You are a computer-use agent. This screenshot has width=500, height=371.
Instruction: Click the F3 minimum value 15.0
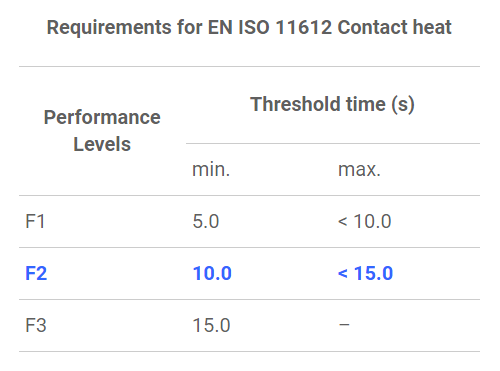point(211,325)
